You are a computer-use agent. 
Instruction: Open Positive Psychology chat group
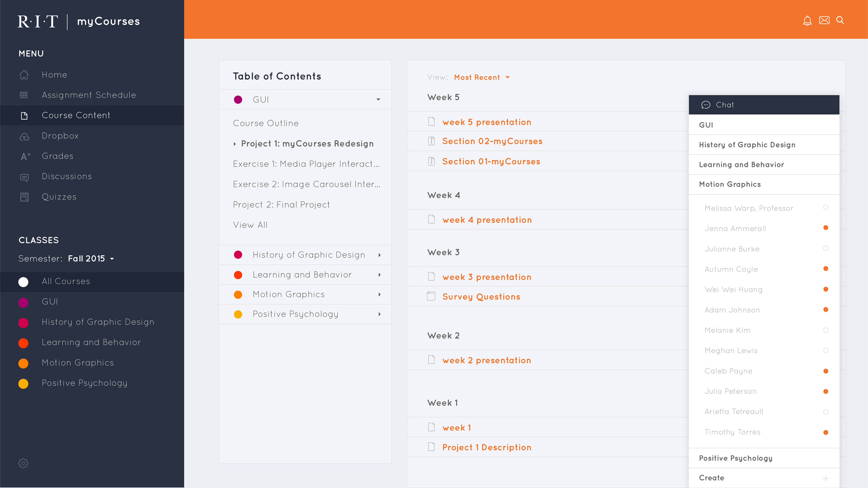click(x=764, y=458)
